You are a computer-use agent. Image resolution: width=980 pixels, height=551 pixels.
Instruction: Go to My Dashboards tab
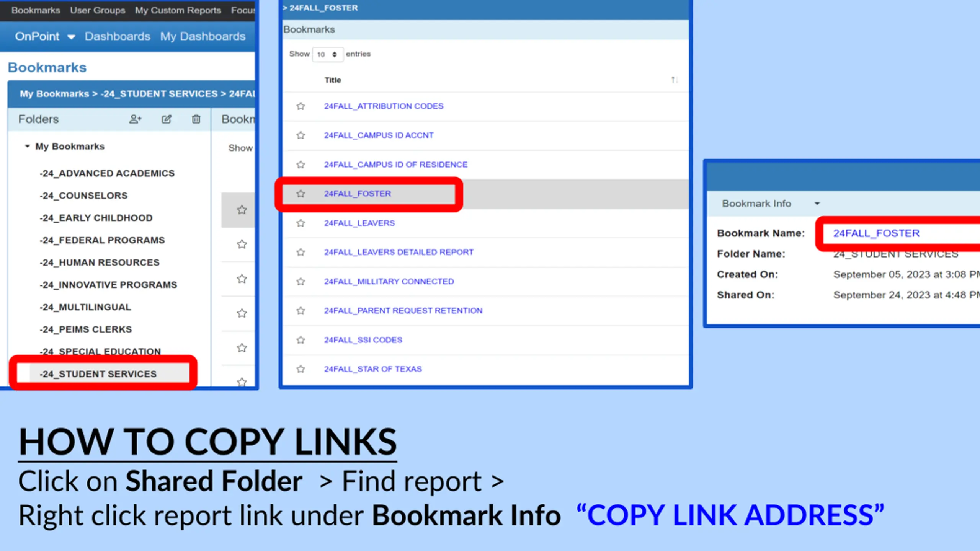(203, 36)
